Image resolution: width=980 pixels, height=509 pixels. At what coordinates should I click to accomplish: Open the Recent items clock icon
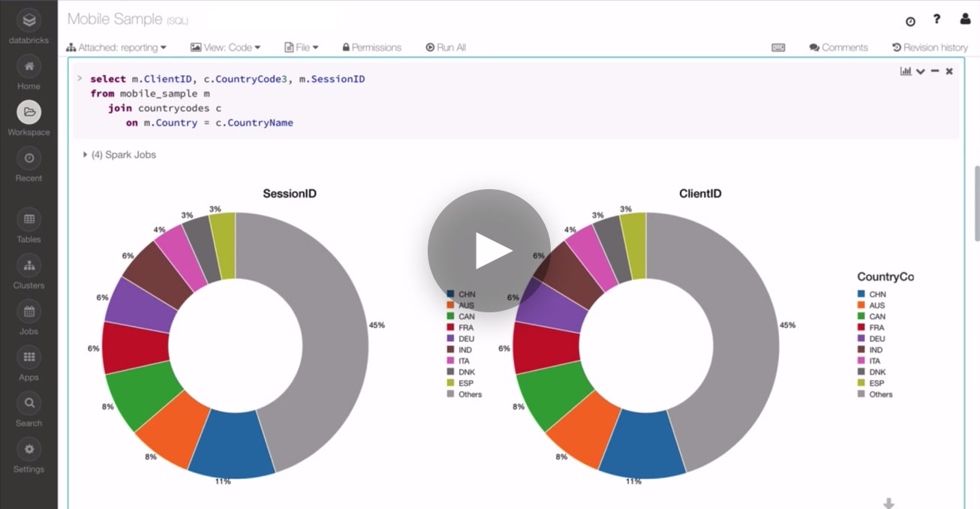pyautogui.click(x=29, y=158)
